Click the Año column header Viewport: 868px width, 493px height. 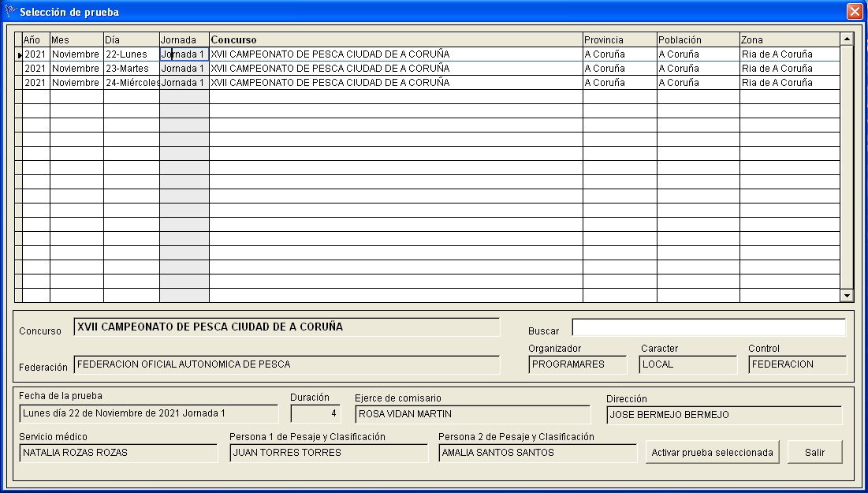[x=35, y=39]
